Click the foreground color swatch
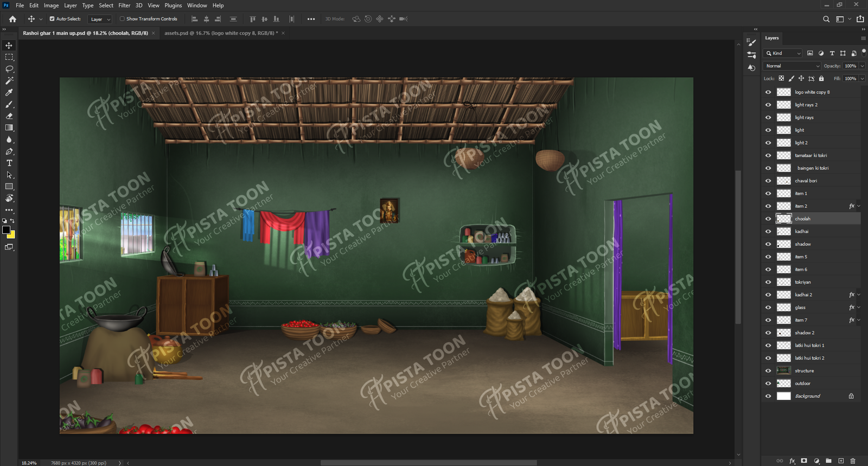Image resolution: width=868 pixels, height=466 pixels. pyautogui.click(x=6, y=230)
